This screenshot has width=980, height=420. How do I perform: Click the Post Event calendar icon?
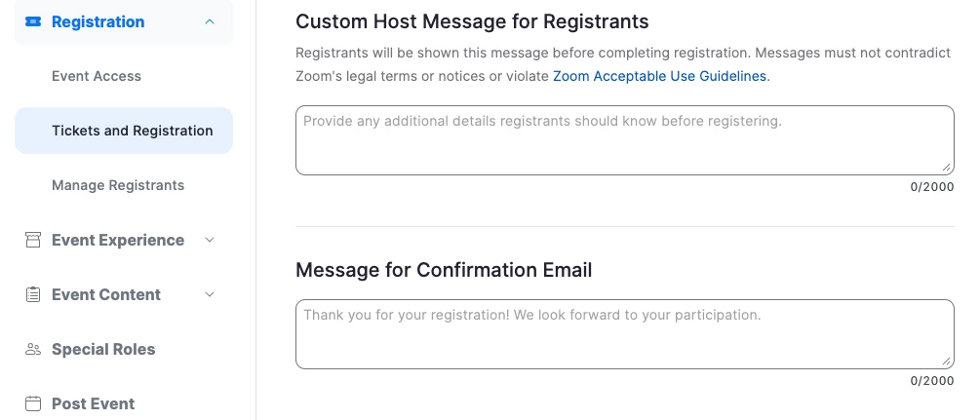33,403
